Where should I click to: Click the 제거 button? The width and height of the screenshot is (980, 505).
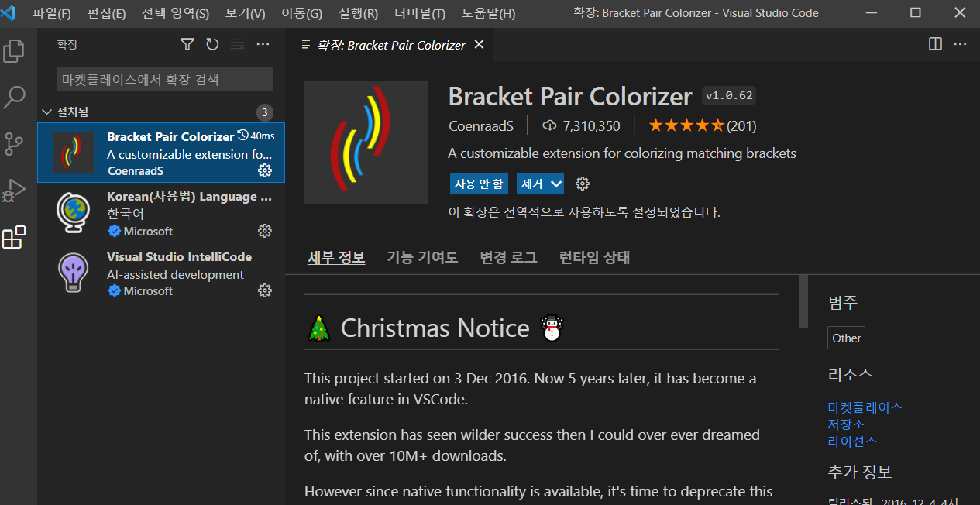coord(532,184)
